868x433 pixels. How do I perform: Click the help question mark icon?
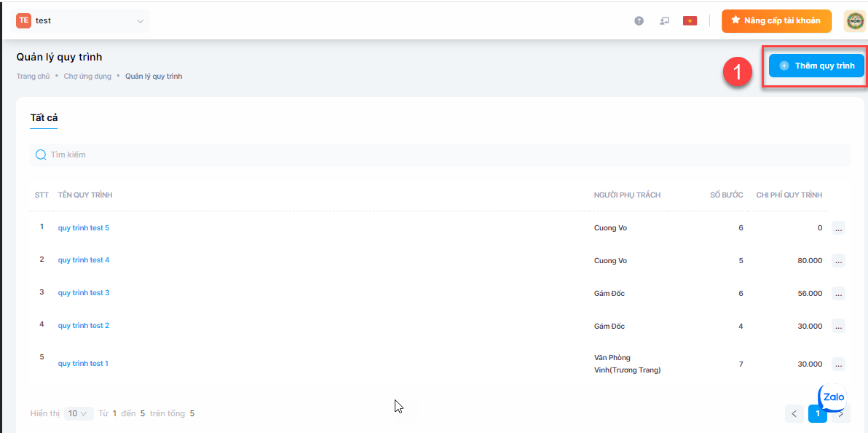[639, 21]
